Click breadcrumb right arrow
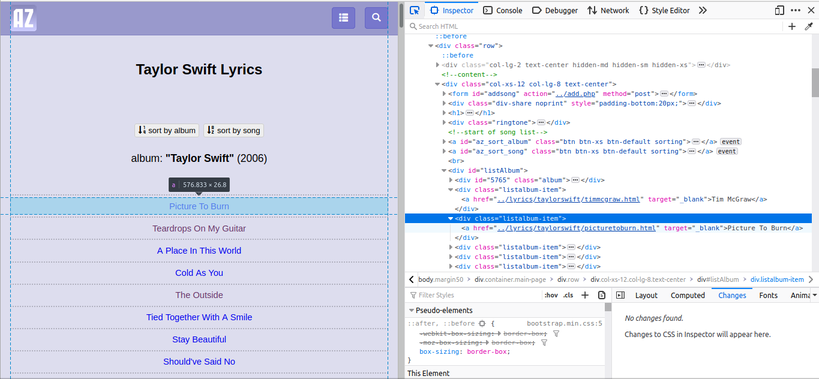Screen dimensions: 819x379 point(811,279)
